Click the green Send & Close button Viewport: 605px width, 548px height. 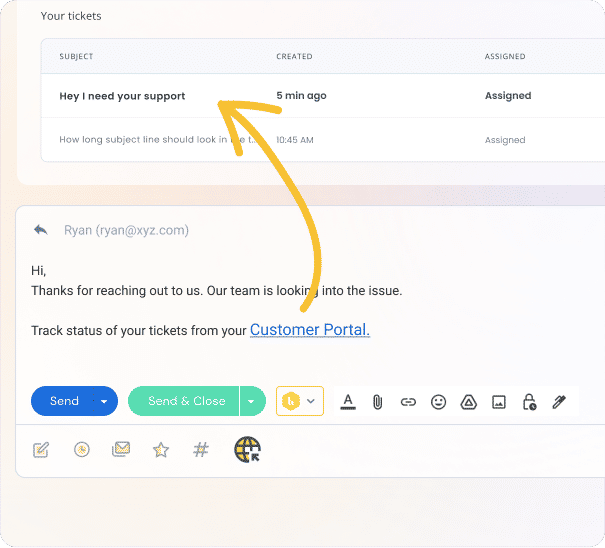pos(184,401)
